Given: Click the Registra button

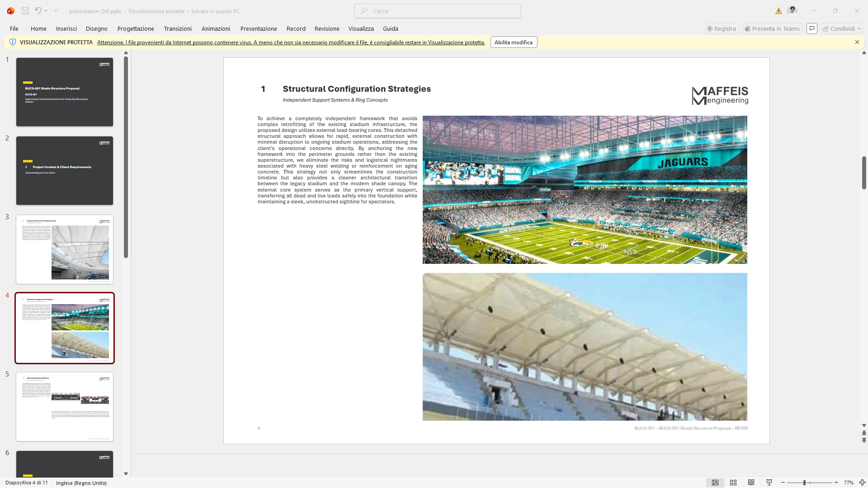Looking at the screenshot, I should pos(722,28).
